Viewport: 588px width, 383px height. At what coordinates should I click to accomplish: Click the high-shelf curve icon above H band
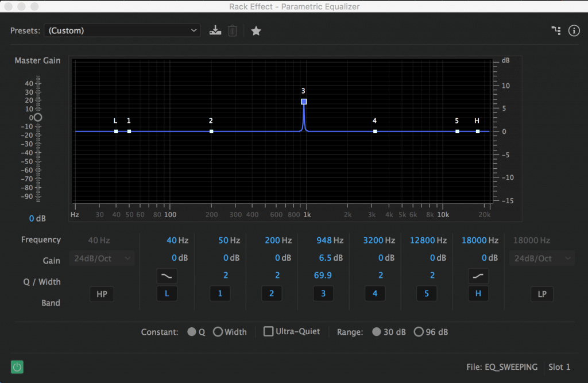point(478,276)
